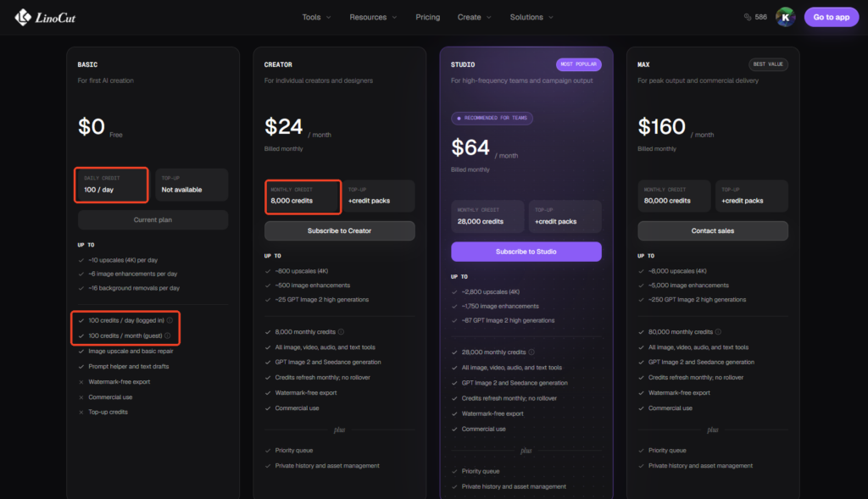Open the user avatar K profile
The width and height of the screenshot is (868, 499).
[x=785, y=17]
